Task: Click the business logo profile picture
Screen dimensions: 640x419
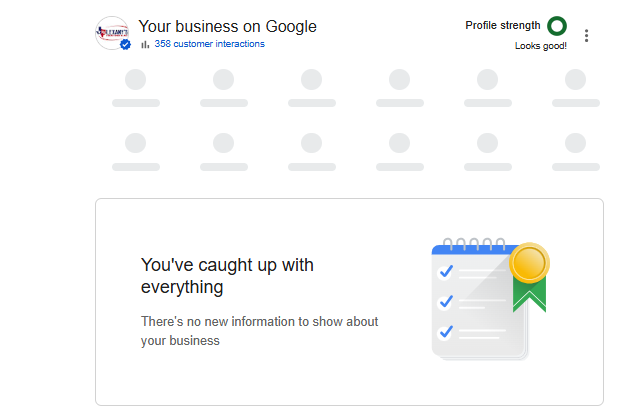Action: [x=112, y=33]
